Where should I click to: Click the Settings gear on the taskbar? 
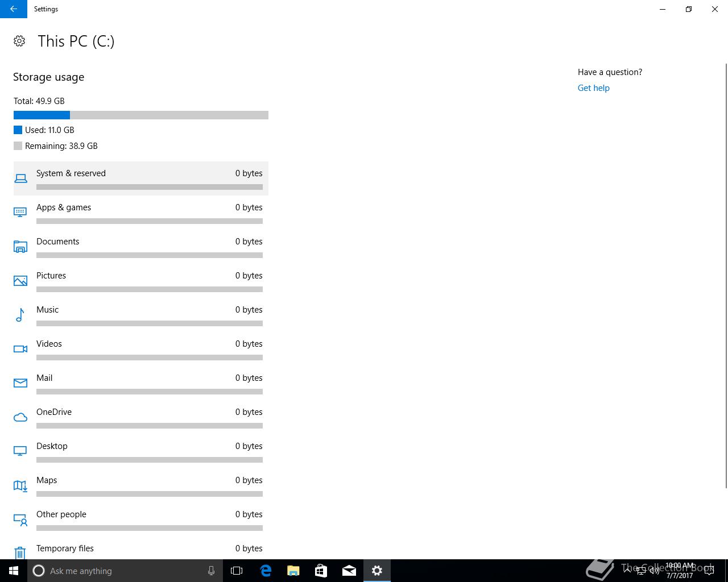(x=377, y=571)
